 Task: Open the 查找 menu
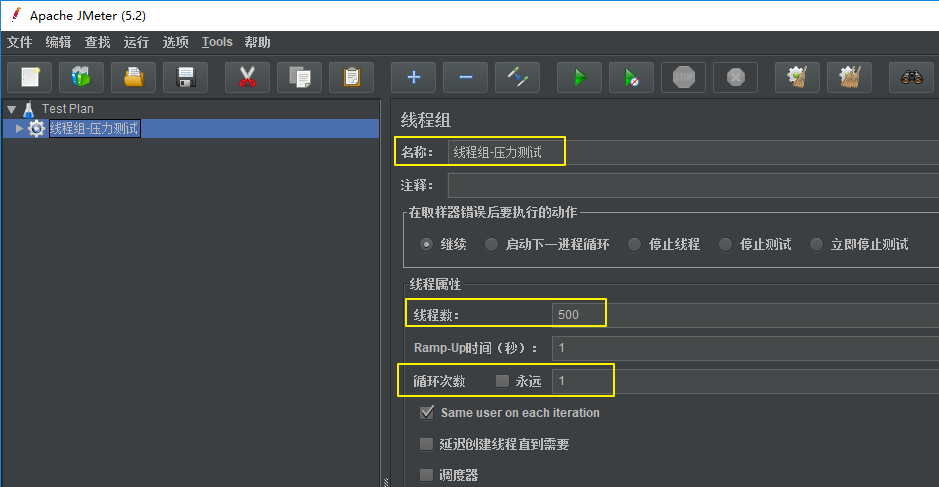pos(97,43)
